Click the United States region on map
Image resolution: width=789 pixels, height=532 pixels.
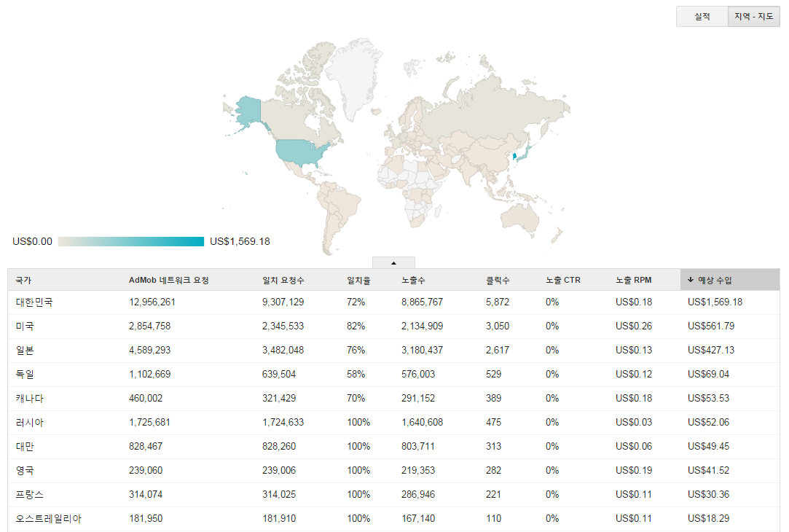click(x=300, y=152)
